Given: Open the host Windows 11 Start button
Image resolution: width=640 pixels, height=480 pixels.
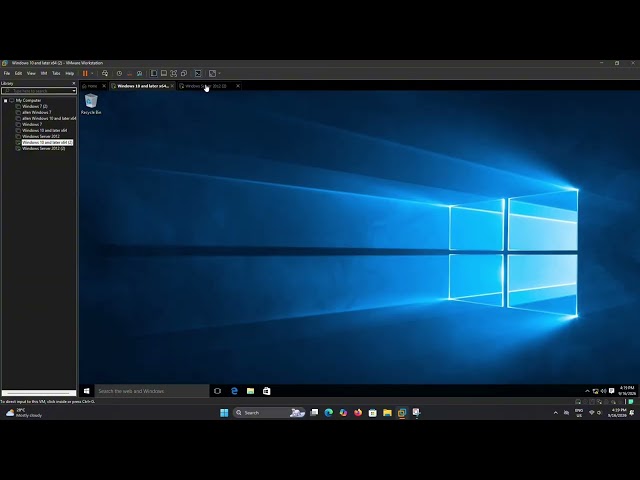Looking at the screenshot, I should (224, 413).
